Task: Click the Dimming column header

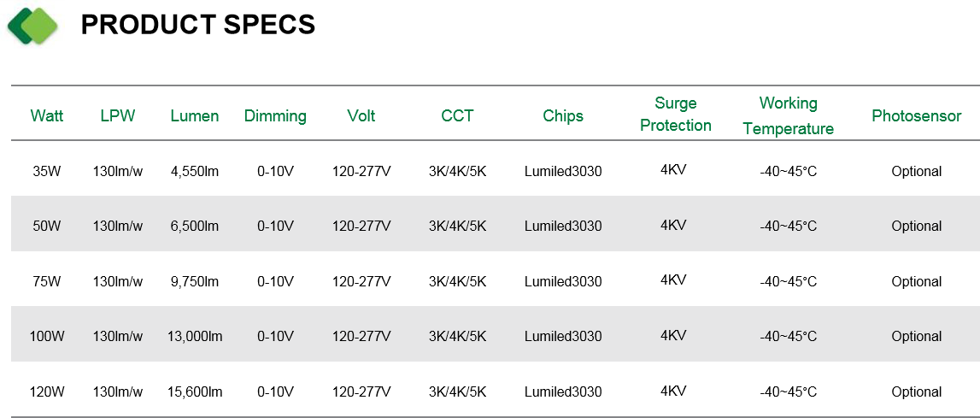Action: pos(275,116)
